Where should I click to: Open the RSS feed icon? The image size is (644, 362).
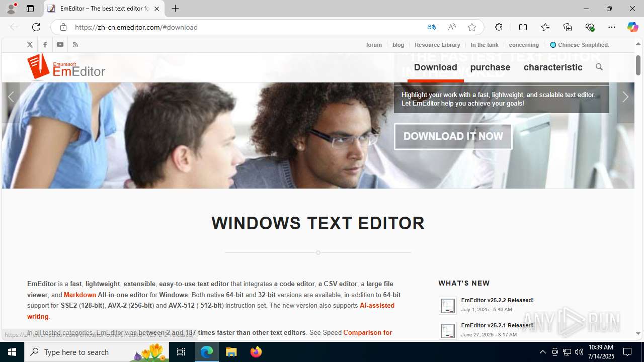pos(75,45)
